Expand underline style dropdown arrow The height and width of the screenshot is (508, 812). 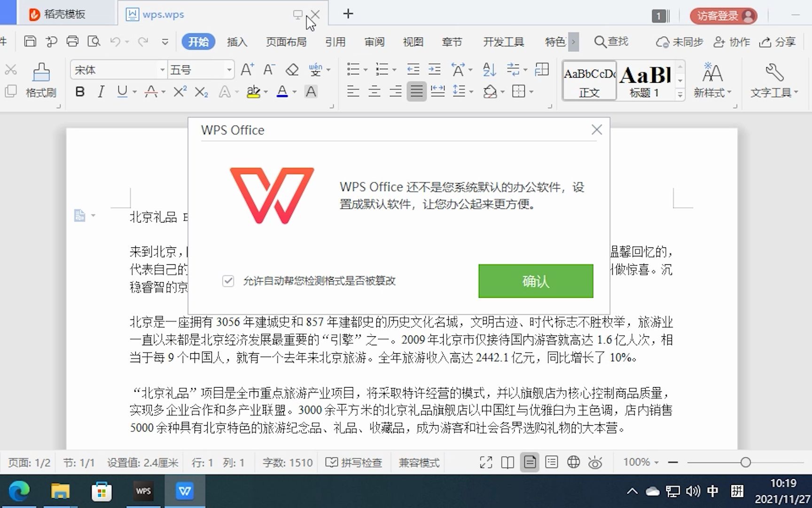point(134,92)
